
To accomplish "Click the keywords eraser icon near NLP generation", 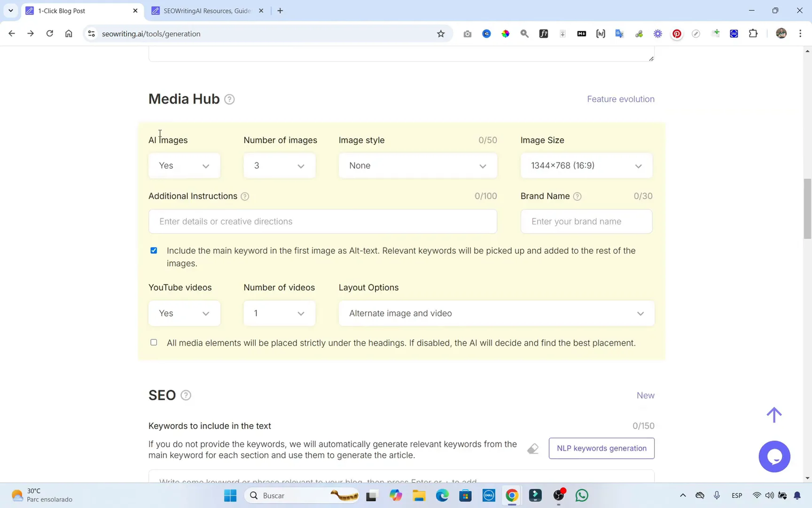I will pos(532,449).
